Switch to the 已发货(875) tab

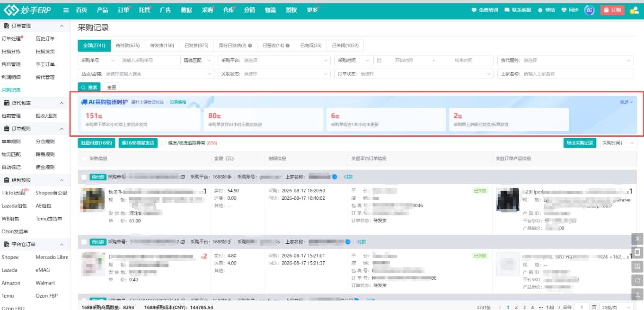[196, 45]
